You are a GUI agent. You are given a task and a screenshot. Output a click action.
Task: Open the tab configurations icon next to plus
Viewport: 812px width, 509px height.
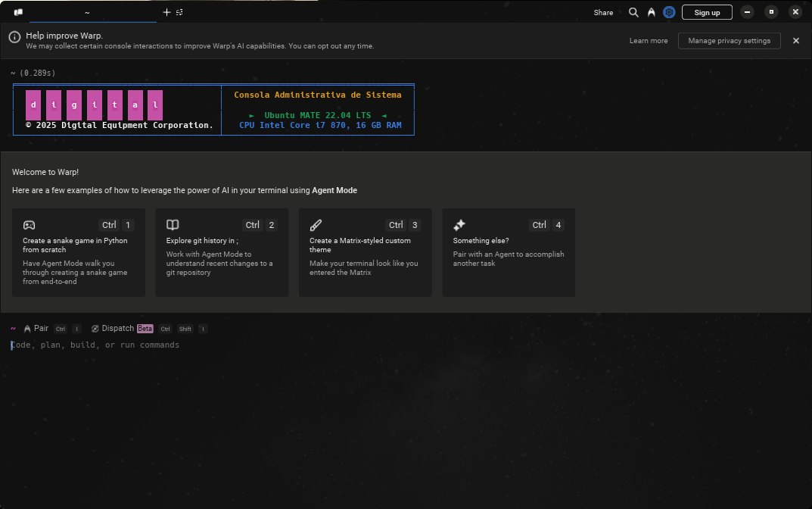coord(179,12)
